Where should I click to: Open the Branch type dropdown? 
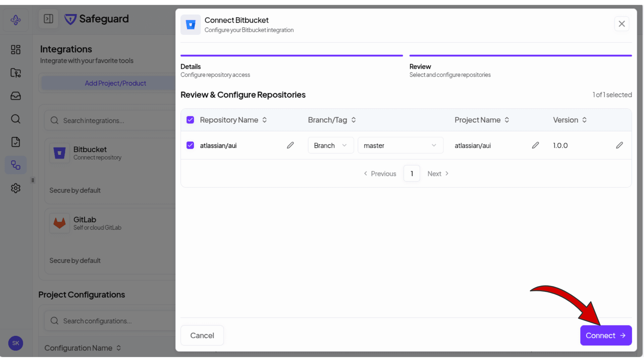click(x=331, y=145)
